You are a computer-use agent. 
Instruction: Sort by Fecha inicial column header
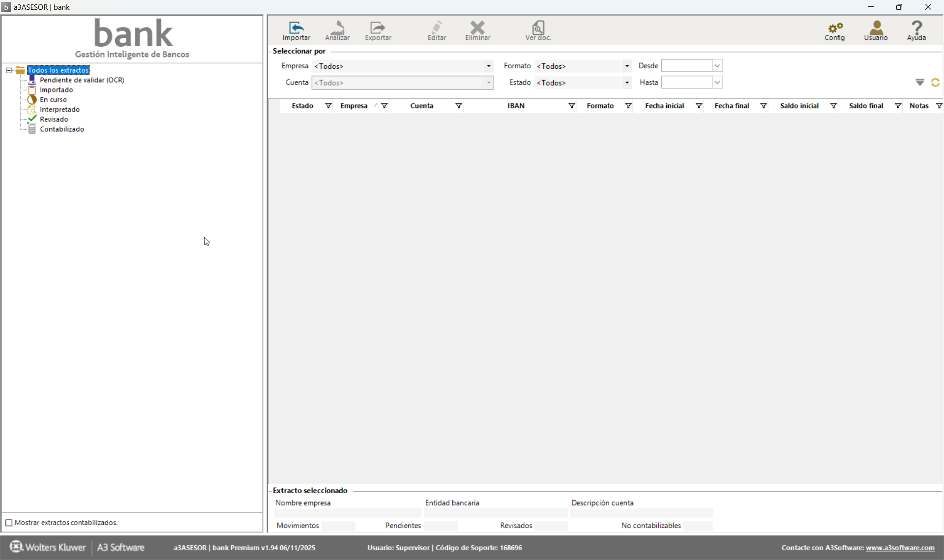click(664, 106)
